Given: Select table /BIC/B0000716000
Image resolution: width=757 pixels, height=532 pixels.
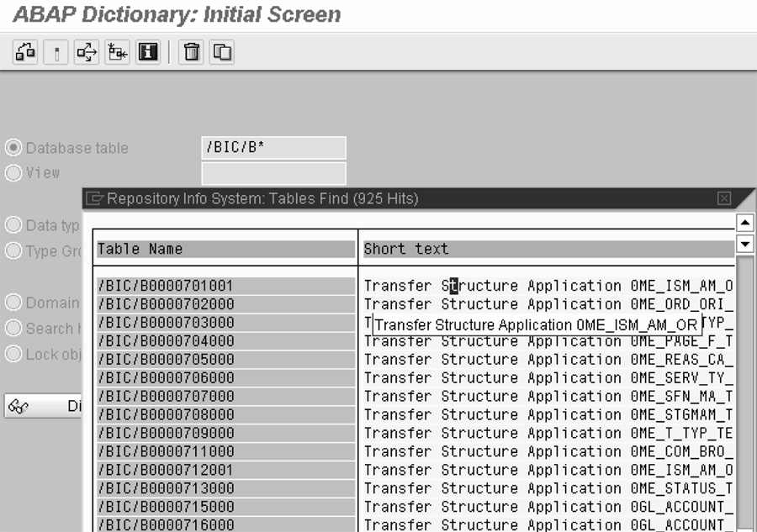Looking at the screenshot, I should point(226,524).
